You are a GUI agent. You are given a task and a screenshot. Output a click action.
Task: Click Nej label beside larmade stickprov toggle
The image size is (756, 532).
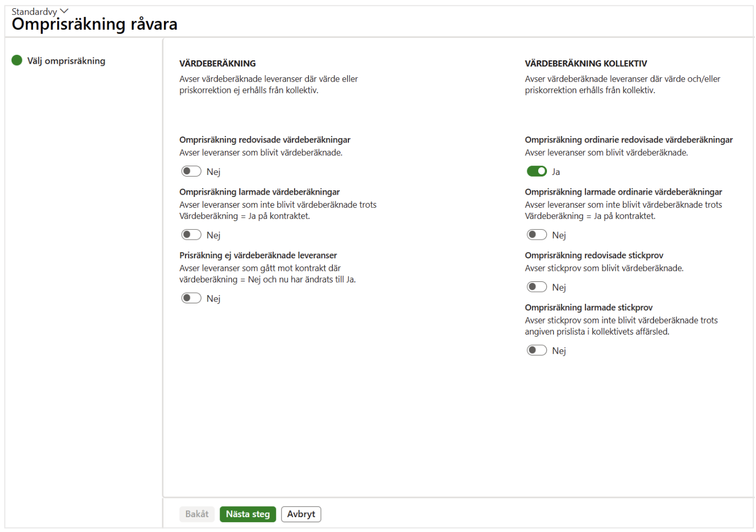point(559,350)
